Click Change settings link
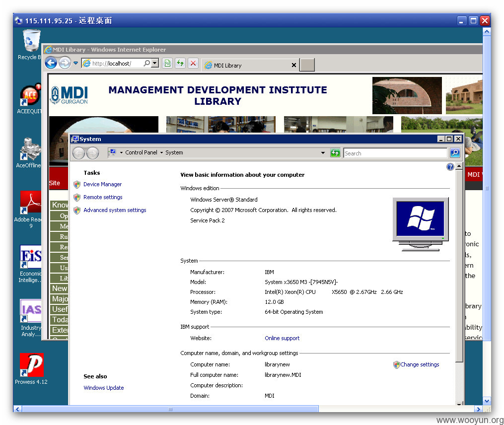 pyautogui.click(x=420, y=364)
